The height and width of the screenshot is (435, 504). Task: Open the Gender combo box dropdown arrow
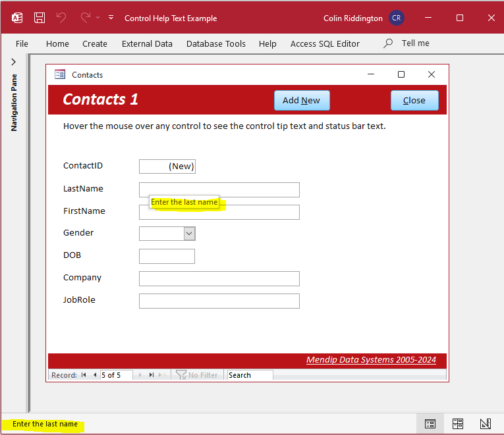pyautogui.click(x=189, y=234)
